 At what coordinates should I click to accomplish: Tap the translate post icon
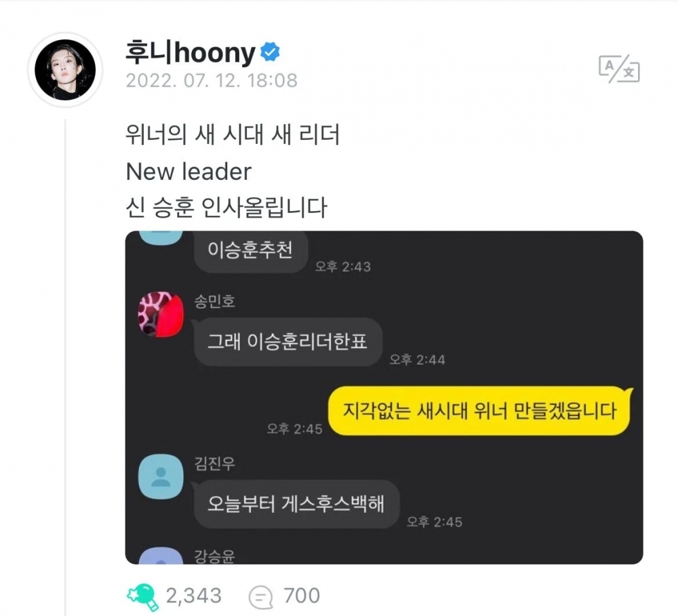tap(619, 69)
